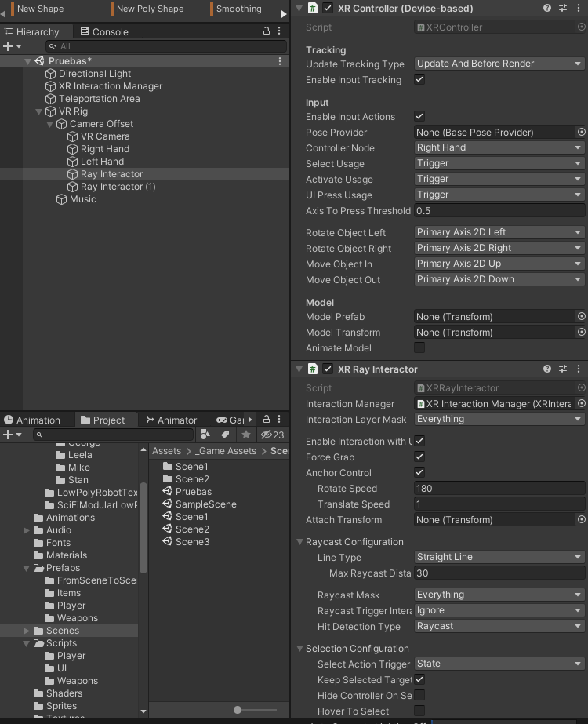Open the Update Tracking Type dropdown
The width and height of the screenshot is (588, 724).
click(499, 64)
